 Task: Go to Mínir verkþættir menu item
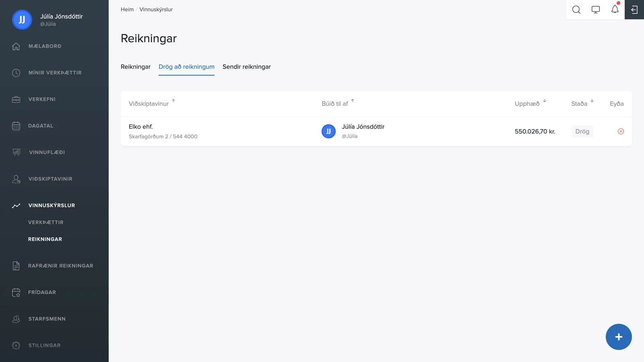54,73
